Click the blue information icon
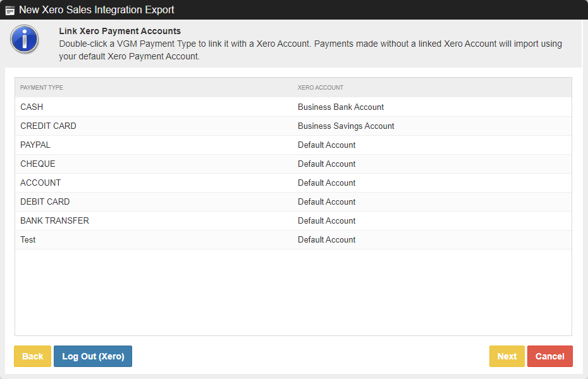The height and width of the screenshot is (379, 588). 25,39
